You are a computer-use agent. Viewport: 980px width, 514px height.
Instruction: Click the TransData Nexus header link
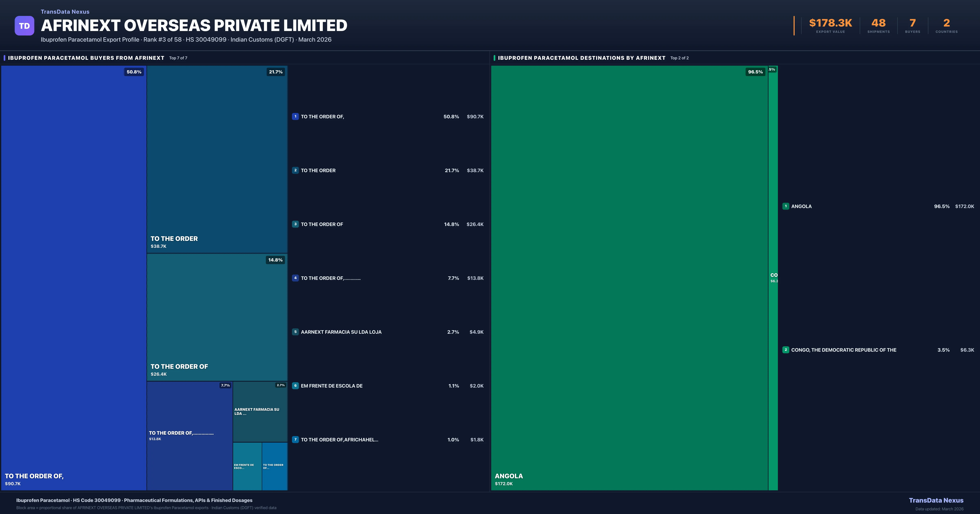point(65,12)
